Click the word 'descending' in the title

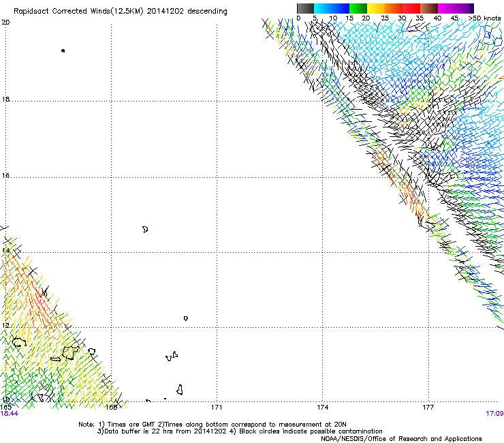(207, 12)
